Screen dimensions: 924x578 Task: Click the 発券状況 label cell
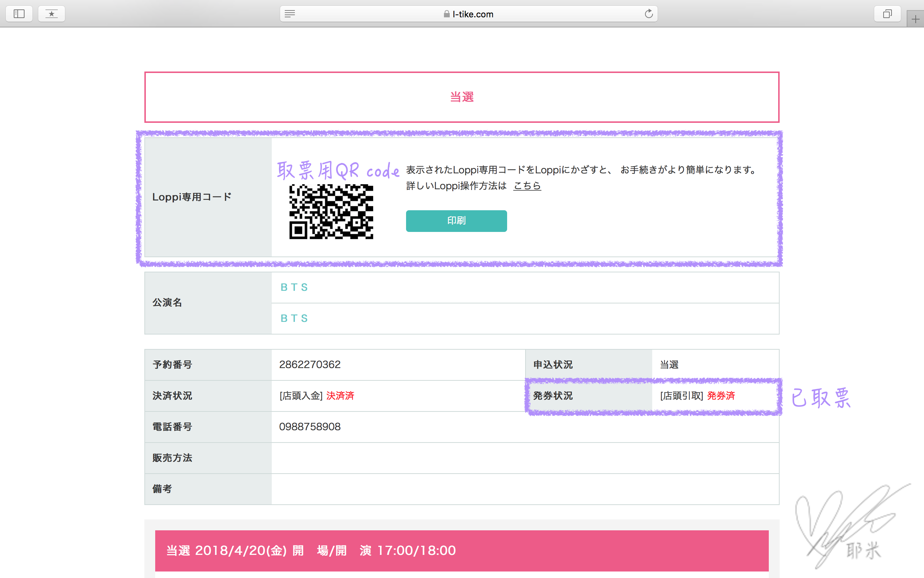click(x=589, y=396)
